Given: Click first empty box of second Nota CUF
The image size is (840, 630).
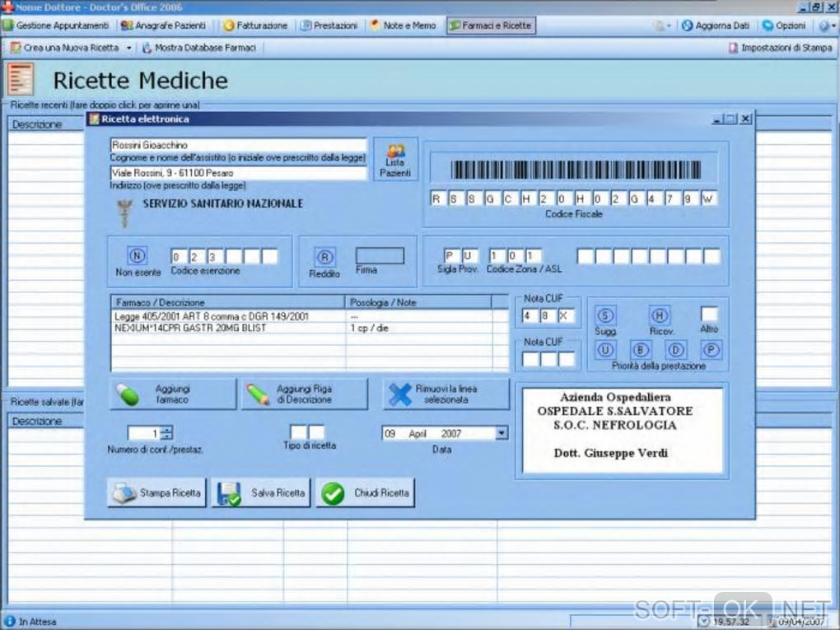Looking at the screenshot, I should tap(530, 359).
